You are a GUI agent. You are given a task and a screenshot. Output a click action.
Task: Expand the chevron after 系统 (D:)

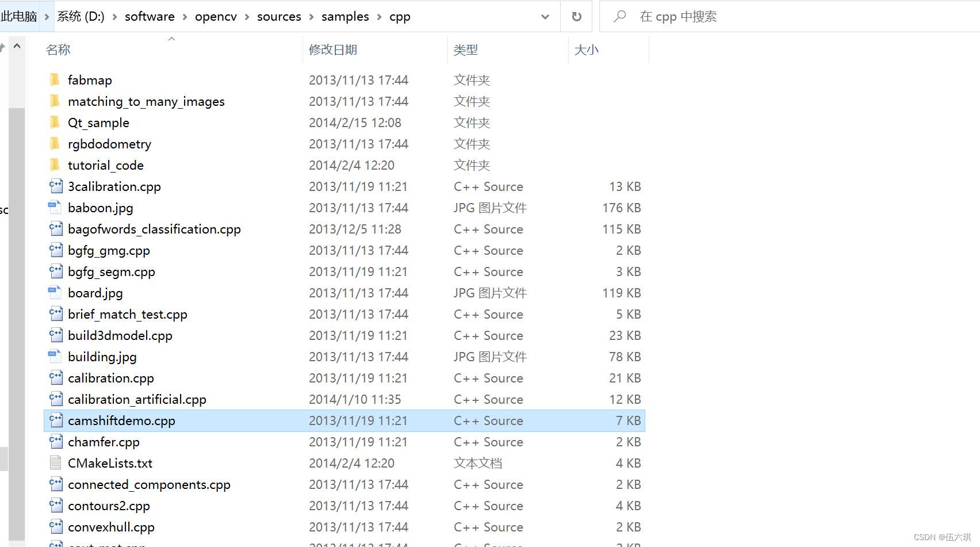pos(114,17)
